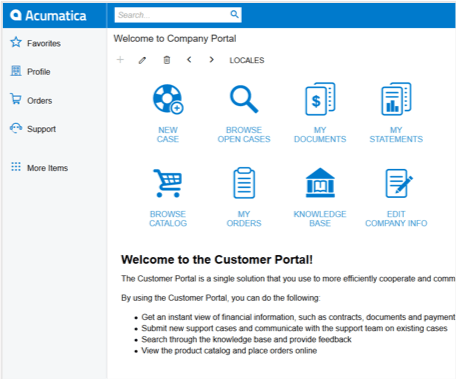Viewport: 456px width, 379px height.
Task: Click 'Welcome to the Customer Portal!' heading
Action: coord(217,259)
